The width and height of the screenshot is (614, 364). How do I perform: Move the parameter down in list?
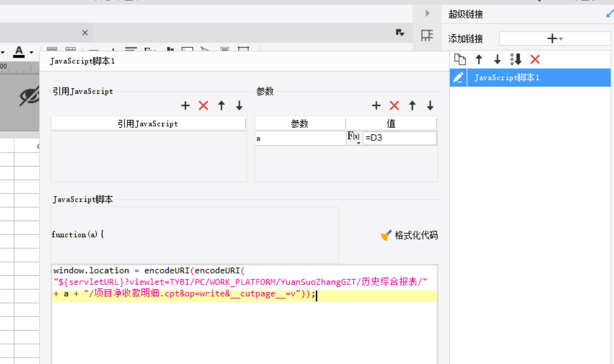coord(430,105)
